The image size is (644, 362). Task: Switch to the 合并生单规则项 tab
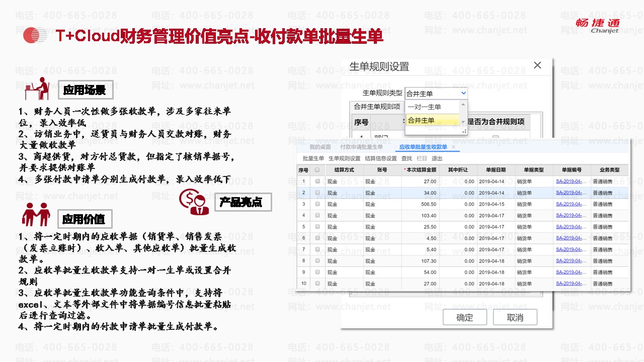point(377,107)
